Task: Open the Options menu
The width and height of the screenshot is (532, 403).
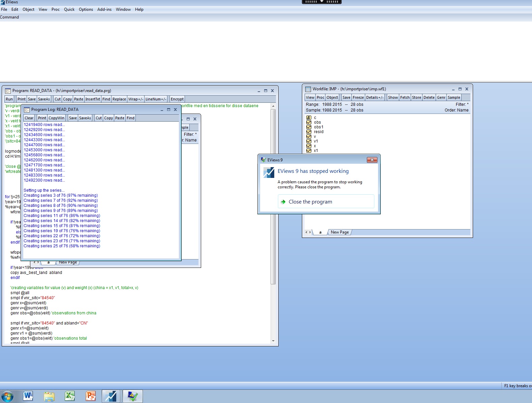Action: click(86, 9)
